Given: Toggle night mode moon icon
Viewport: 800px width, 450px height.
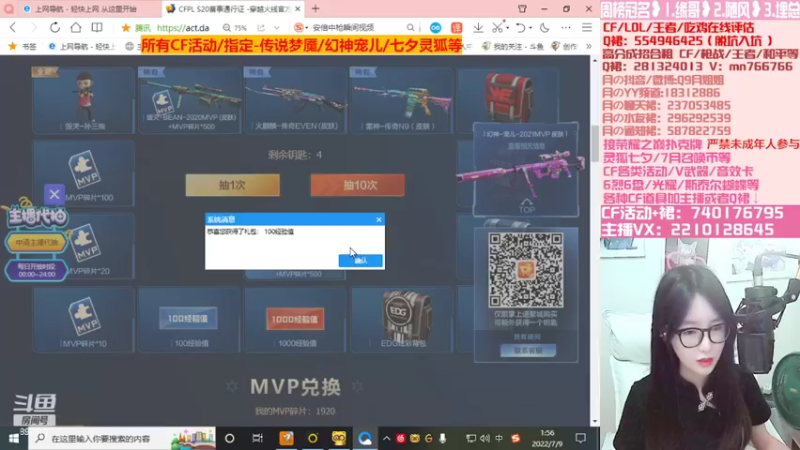Looking at the screenshot, I should click(544, 28).
